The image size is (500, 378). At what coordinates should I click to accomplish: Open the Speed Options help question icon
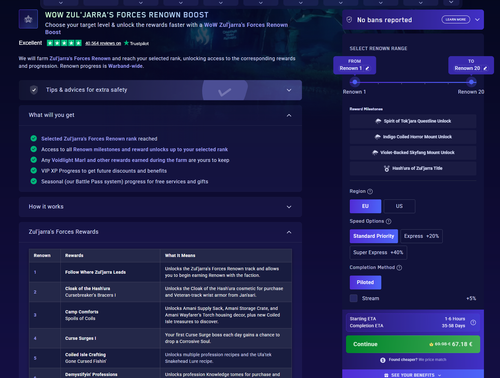coord(389,221)
